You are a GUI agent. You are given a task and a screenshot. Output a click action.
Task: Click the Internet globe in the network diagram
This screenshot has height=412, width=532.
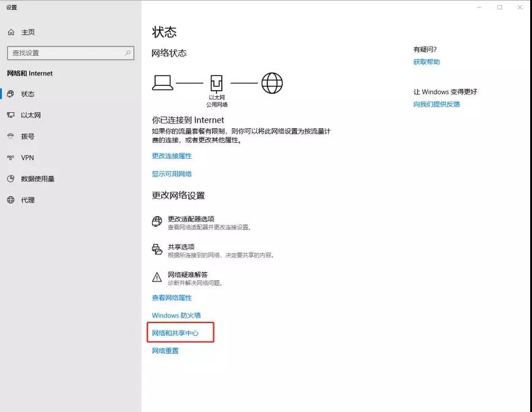[272, 82]
